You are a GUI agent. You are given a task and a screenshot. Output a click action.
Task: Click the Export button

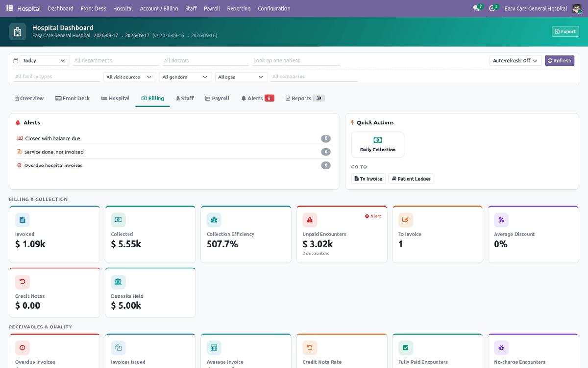pyautogui.click(x=565, y=31)
